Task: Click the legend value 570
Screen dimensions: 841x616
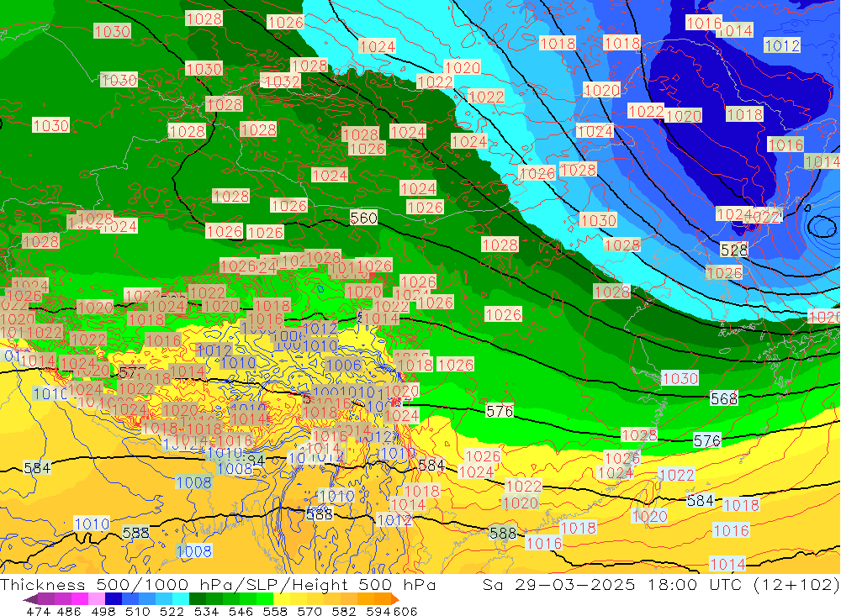Action: coord(309,611)
